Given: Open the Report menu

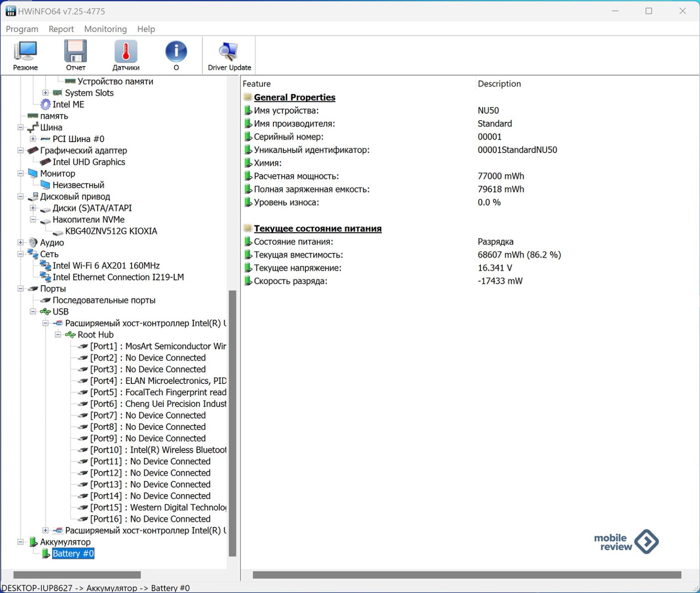Looking at the screenshot, I should click(61, 29).
